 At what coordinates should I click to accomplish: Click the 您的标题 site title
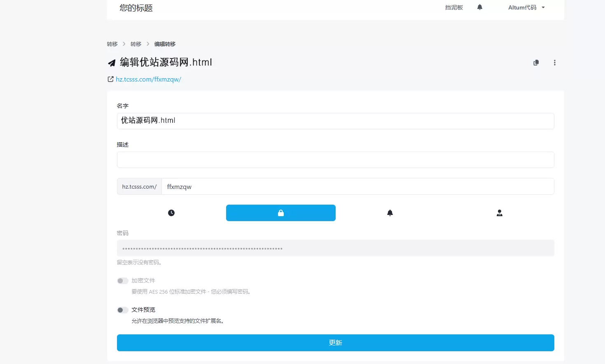pyautogui.click(x=136, y=8)
